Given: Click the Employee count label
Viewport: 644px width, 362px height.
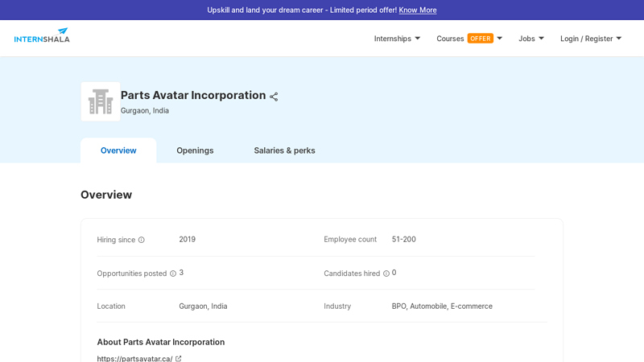Looking at the screenshot, I should tap(350, 239).
